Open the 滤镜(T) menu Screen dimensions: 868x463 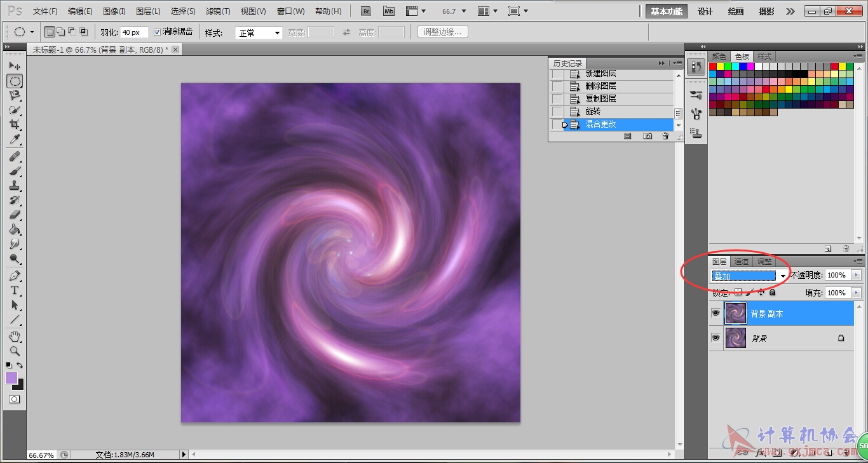218,11
